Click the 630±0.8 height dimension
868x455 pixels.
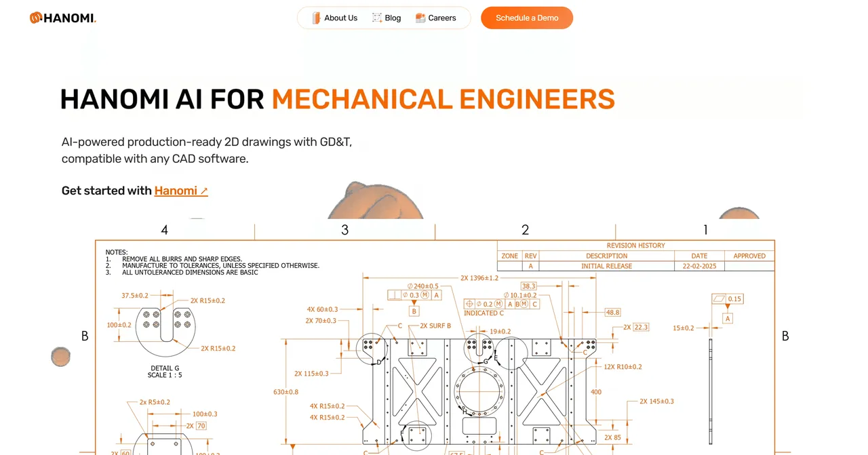click(x=285, y=392)
